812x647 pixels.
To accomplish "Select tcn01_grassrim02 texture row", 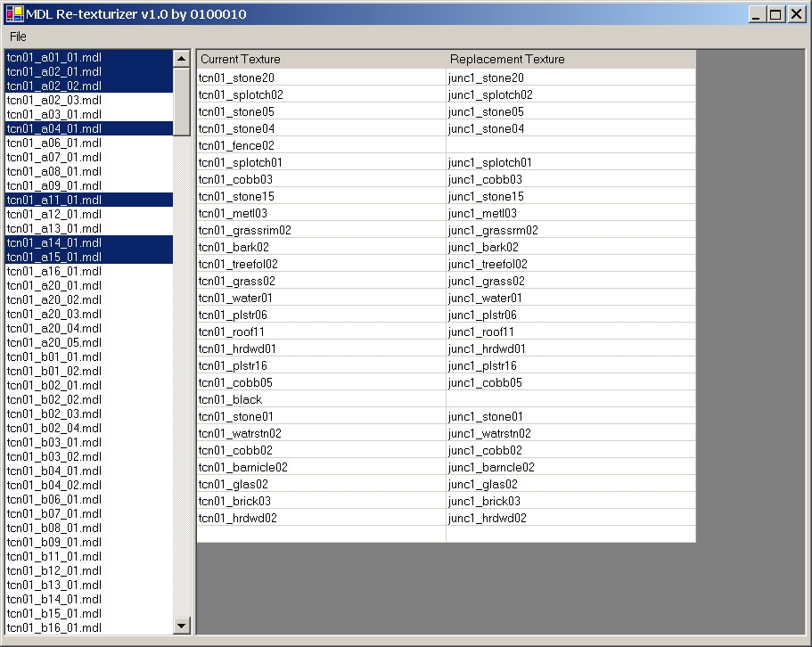I will tap(321, 230).
